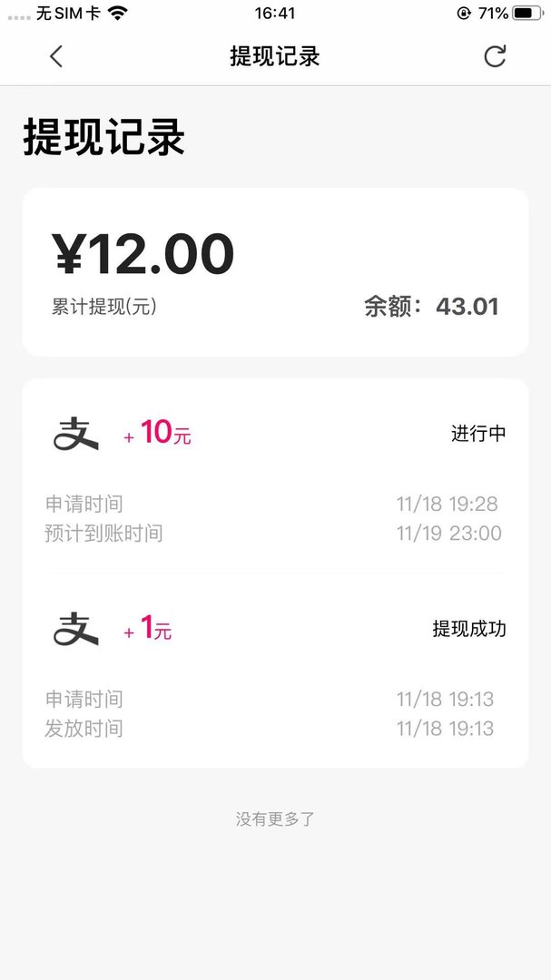Tap the back arrow to leave 提现记录
Image resolution: width=551 pixels, height=980 pixels.
pos(56,56)
